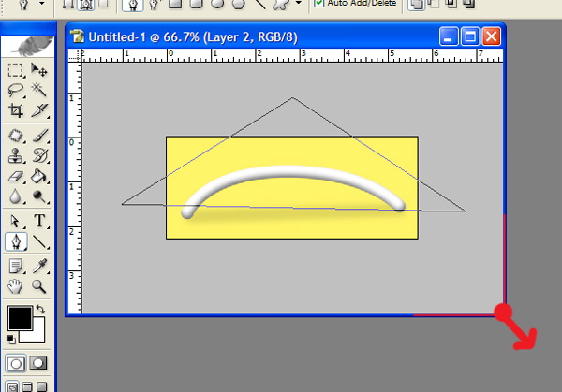Expand the shape geometry options arrow

pyautogui.click(x=299, y=4)
